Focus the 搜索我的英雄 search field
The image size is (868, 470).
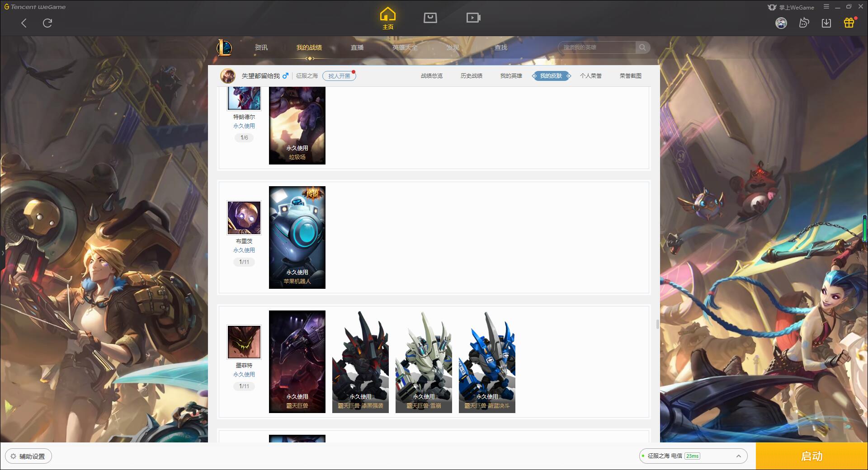597,47
